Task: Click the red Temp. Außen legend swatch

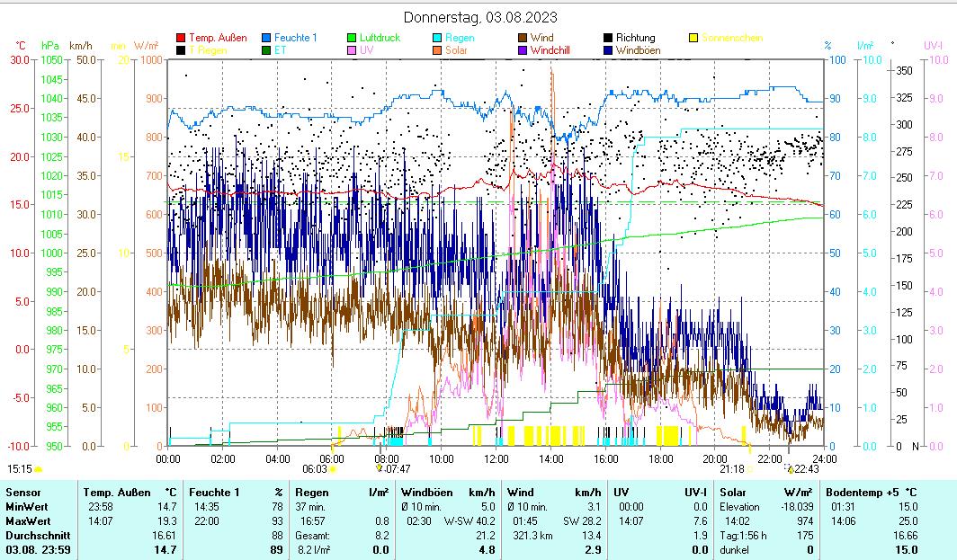Action: click(181, 38)
